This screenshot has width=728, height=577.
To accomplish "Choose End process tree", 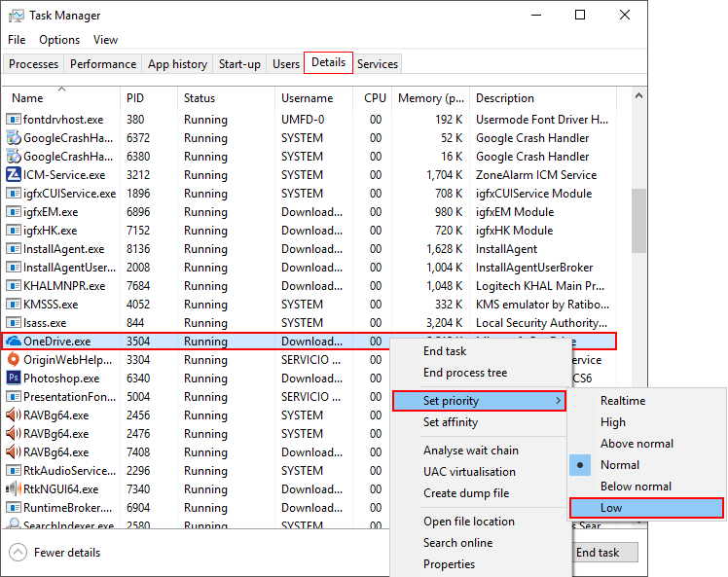I will pyautogui.click(x=479, y=373).
